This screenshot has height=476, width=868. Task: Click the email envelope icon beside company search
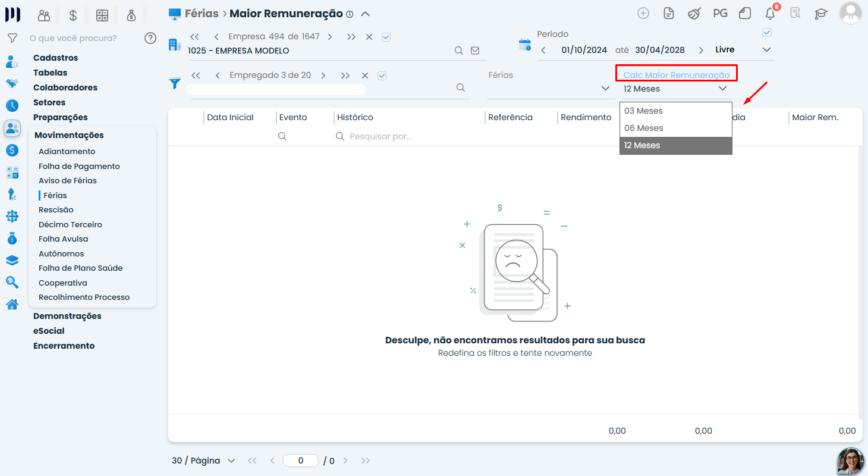click(x=475, y=51)
